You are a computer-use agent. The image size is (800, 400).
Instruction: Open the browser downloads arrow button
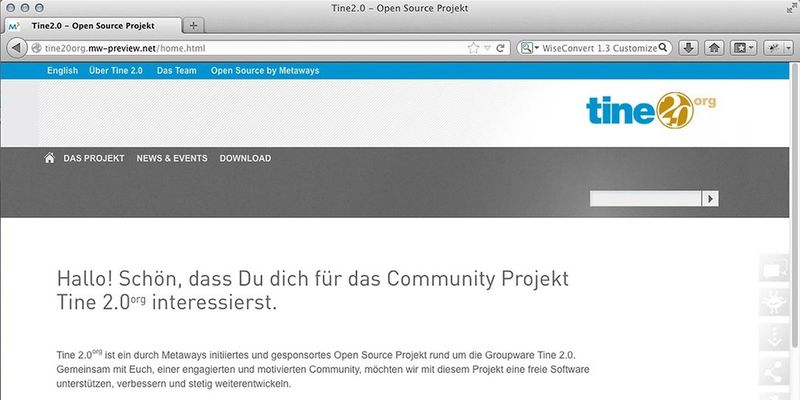tap(688, 48)
